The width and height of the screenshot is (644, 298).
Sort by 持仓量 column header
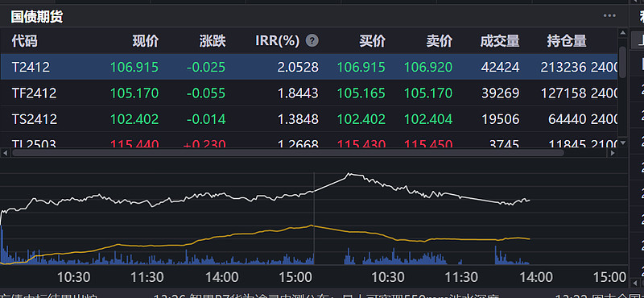pyautogui.click(x=567, y=41)
